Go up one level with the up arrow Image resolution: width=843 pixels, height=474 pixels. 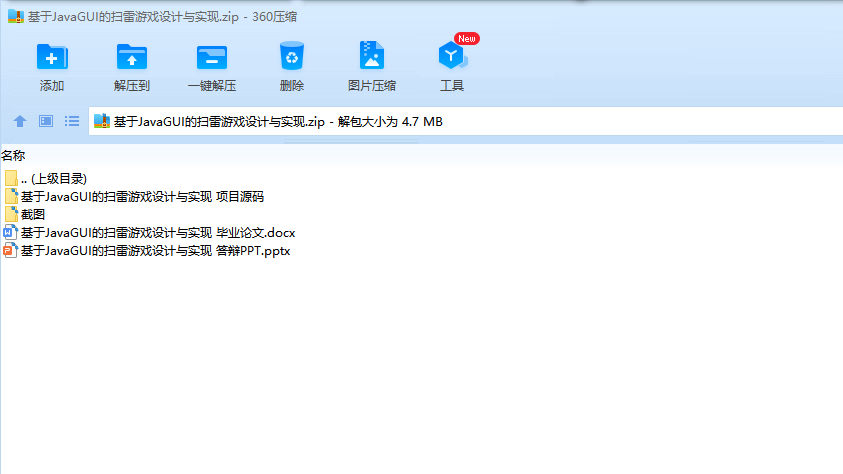click(x=20, y=121)
